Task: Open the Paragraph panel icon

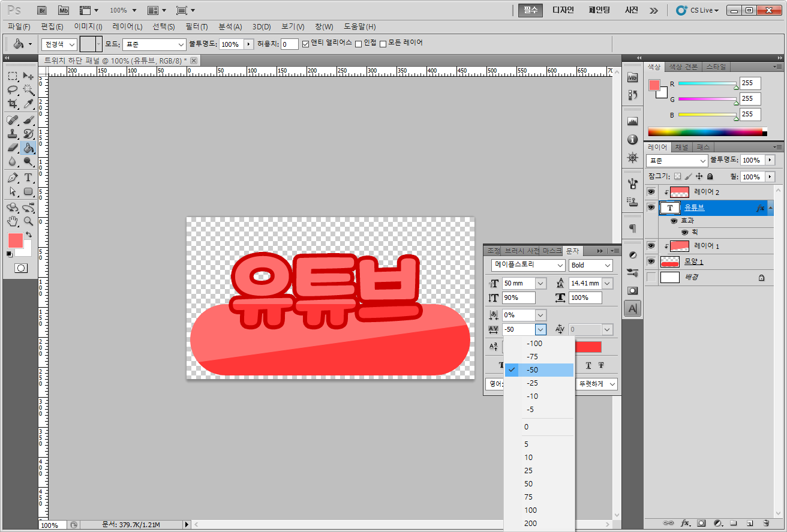Action: pos(632,229)
